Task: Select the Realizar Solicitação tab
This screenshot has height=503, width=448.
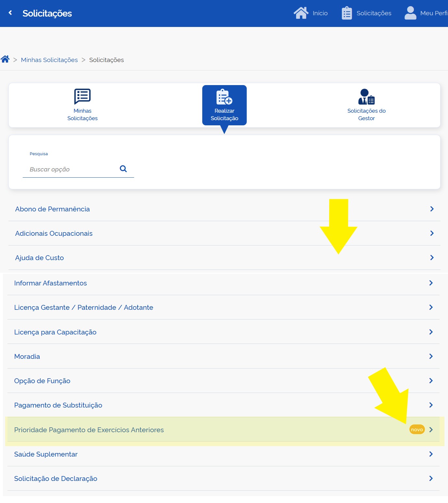Action: click(224, 105)
